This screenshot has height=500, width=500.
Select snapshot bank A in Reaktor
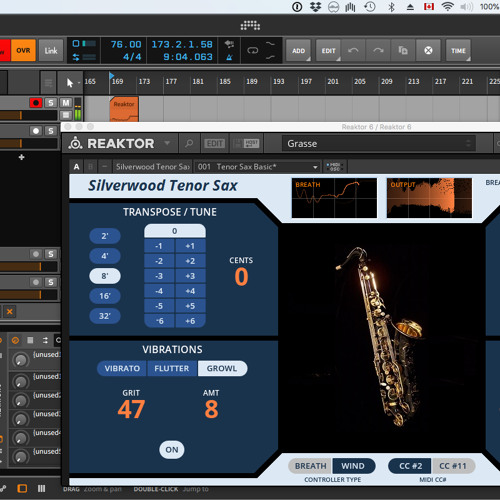pyautogui.click(x=77, y=167)
